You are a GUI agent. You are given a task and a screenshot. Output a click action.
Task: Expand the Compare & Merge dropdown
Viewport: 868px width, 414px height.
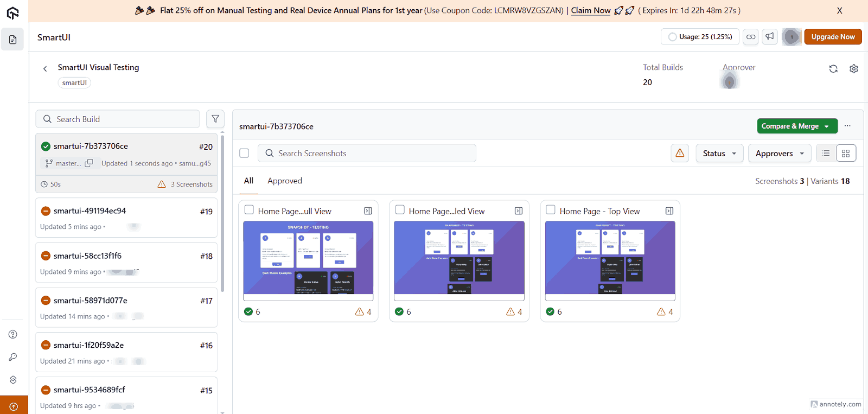pos(827,126)
